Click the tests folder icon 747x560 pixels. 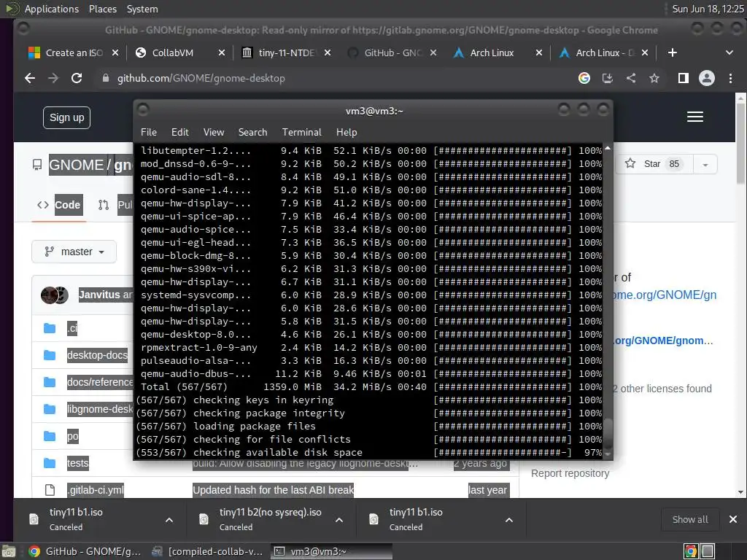point(50,463)
